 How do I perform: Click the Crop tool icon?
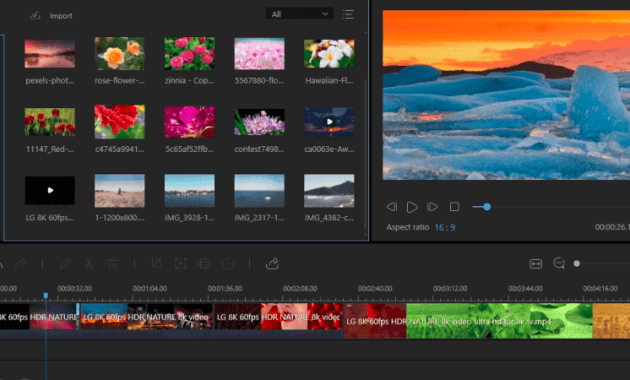156,264
